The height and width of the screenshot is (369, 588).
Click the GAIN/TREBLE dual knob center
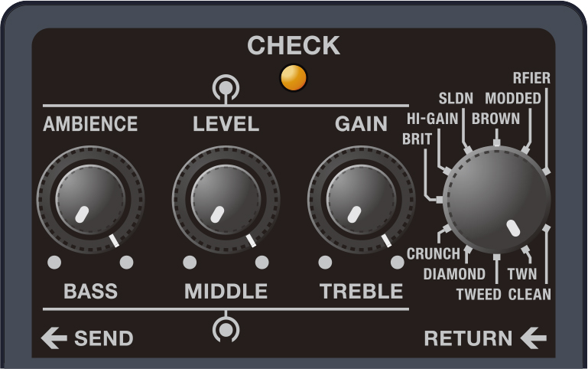pyautogui.click(x=361, y=200)
